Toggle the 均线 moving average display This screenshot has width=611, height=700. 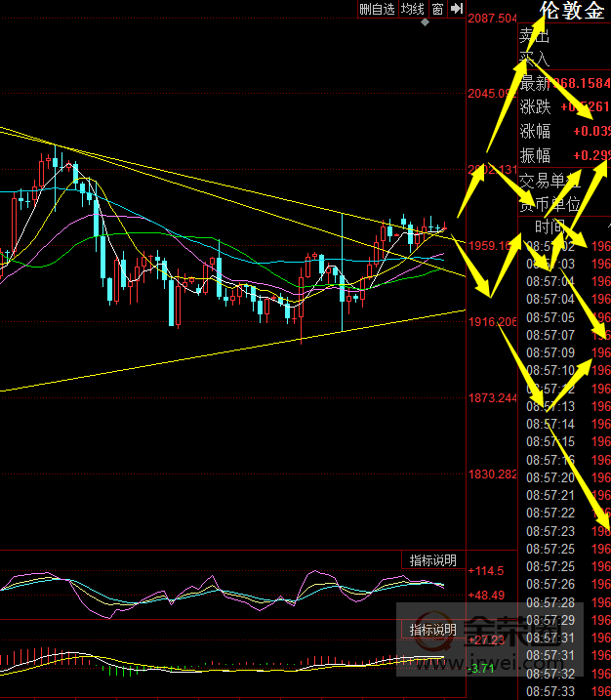pos(413,9)
